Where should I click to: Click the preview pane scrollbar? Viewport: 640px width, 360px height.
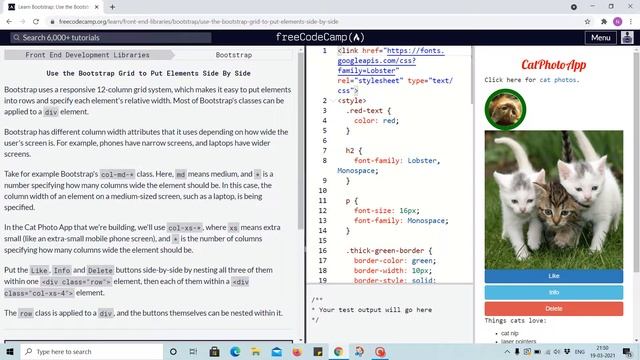click(636, 163)
